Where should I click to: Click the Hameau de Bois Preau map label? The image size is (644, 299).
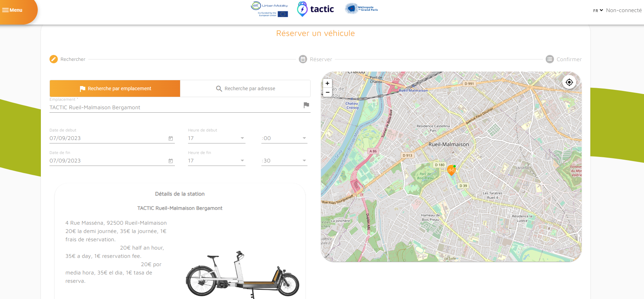click(430, 217)
